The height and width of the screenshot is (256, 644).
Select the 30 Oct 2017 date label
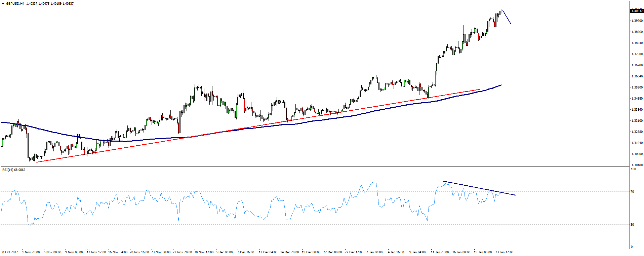tap(9, 252)
